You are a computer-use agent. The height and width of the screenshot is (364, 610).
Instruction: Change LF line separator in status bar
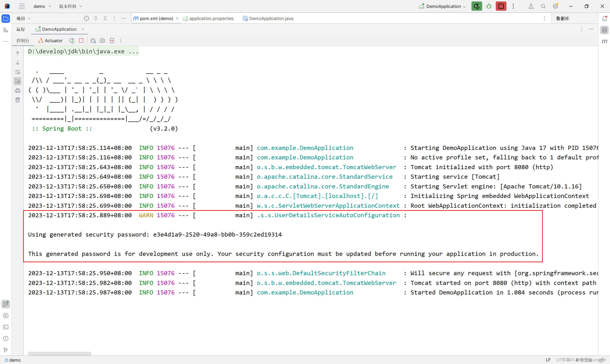click(548, 360)
